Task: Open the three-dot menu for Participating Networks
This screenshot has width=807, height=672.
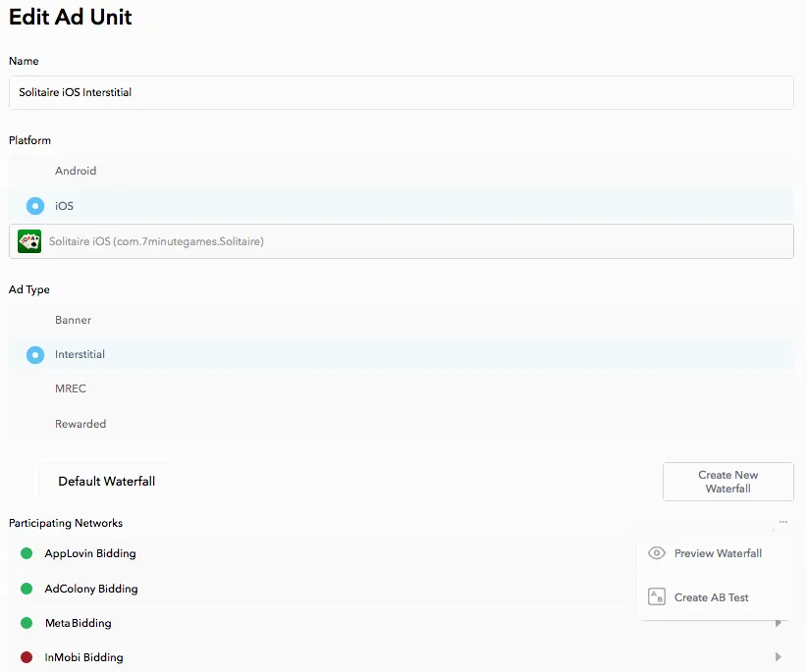Action: (x=782, y=522)
